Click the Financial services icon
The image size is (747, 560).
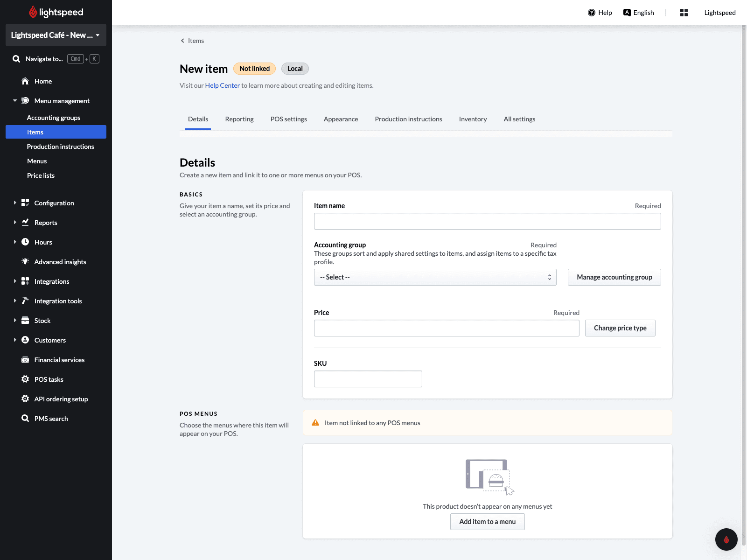[x=25, y=360]
